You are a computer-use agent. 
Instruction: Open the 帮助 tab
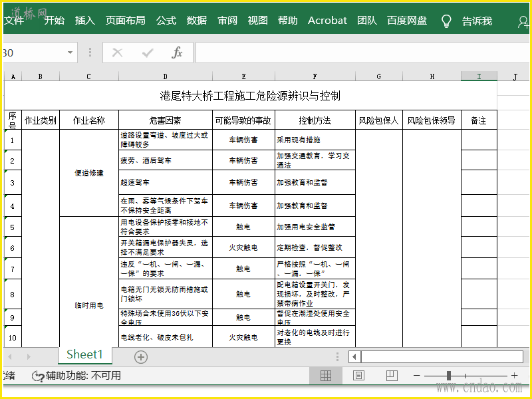288,21
